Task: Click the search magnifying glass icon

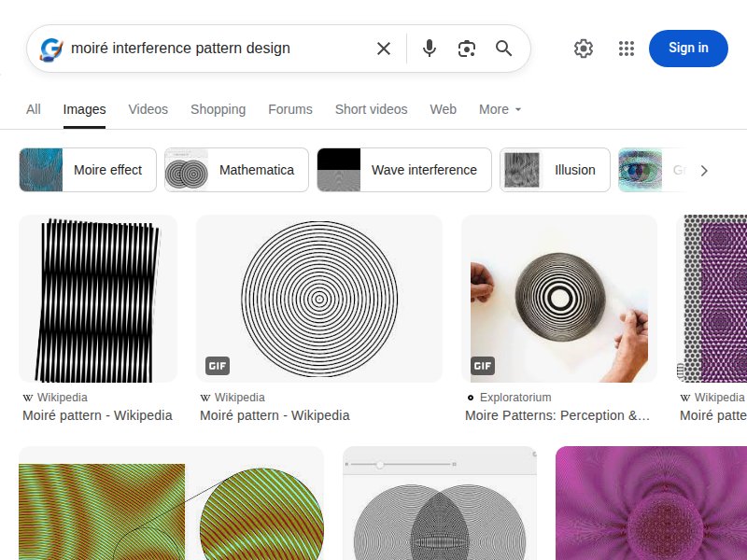Action: point(504,49)
